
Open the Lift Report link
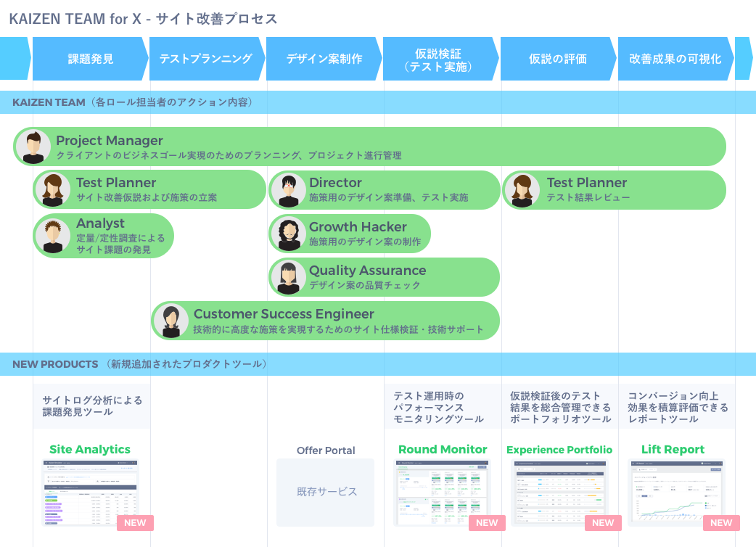point(673,450)
